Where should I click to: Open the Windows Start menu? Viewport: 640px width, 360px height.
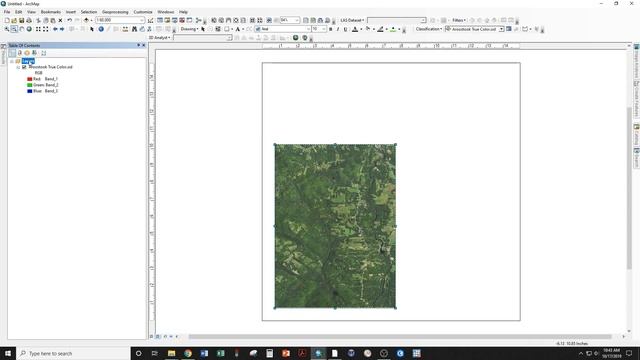8,353
